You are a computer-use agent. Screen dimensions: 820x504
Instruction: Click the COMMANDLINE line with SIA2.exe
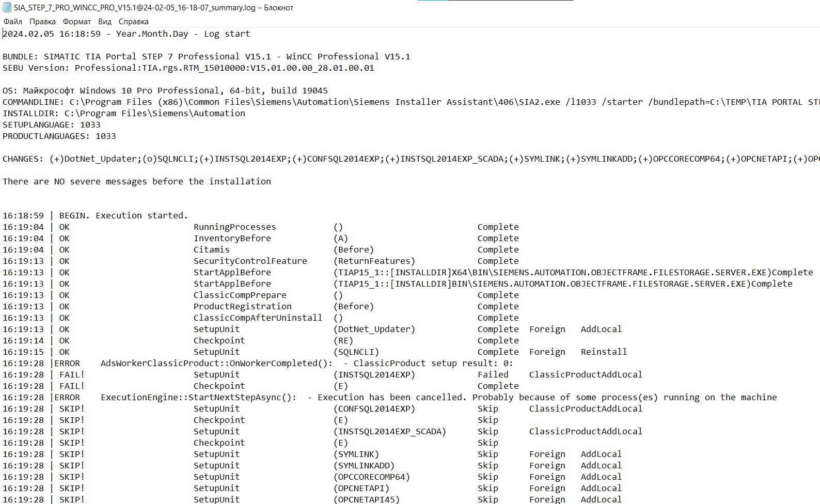pos(411,102)
